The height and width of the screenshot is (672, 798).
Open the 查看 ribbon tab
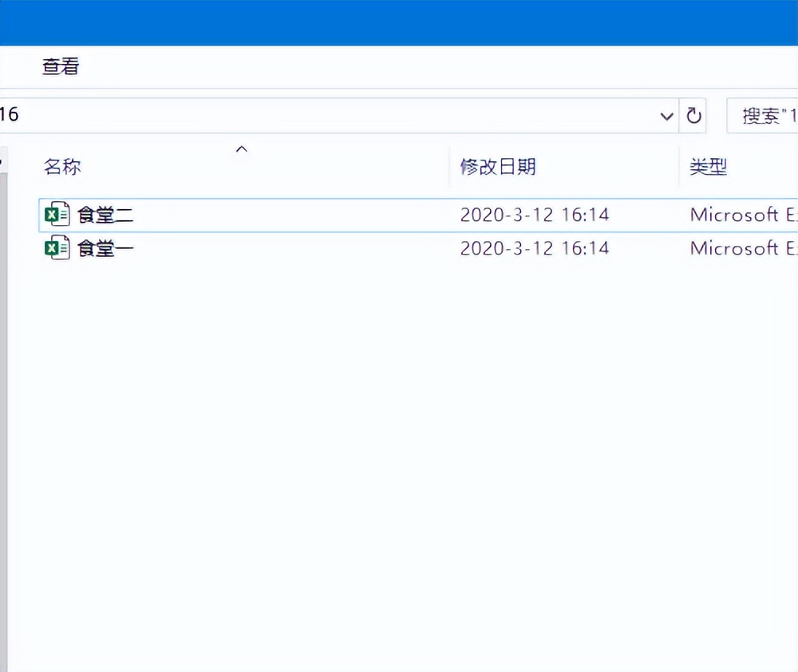point(58,65)
